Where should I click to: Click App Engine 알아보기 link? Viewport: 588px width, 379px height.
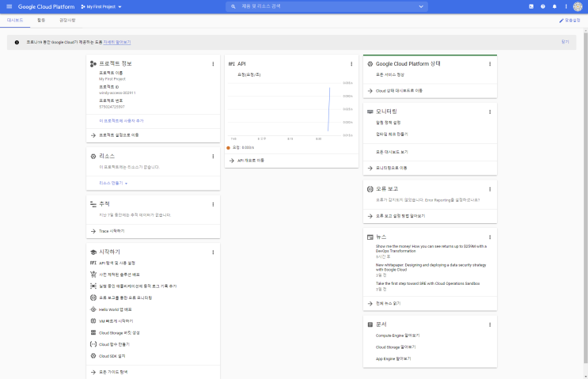393,358
